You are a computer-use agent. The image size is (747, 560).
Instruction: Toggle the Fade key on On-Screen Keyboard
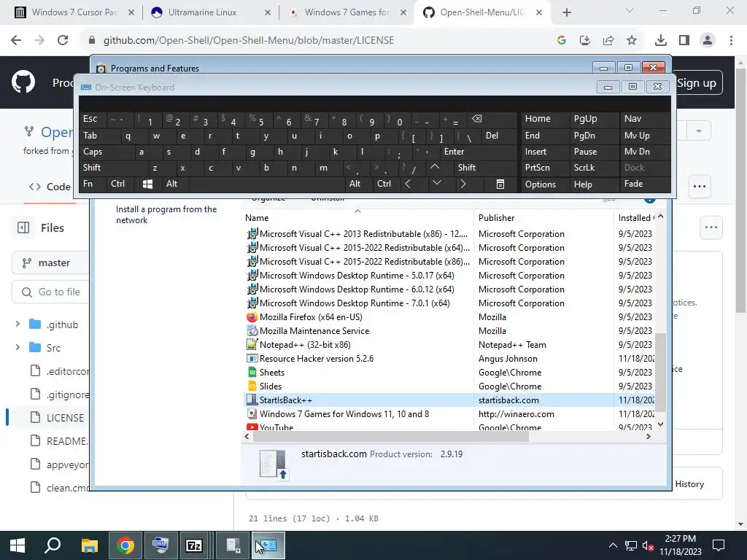click(645, 184)
